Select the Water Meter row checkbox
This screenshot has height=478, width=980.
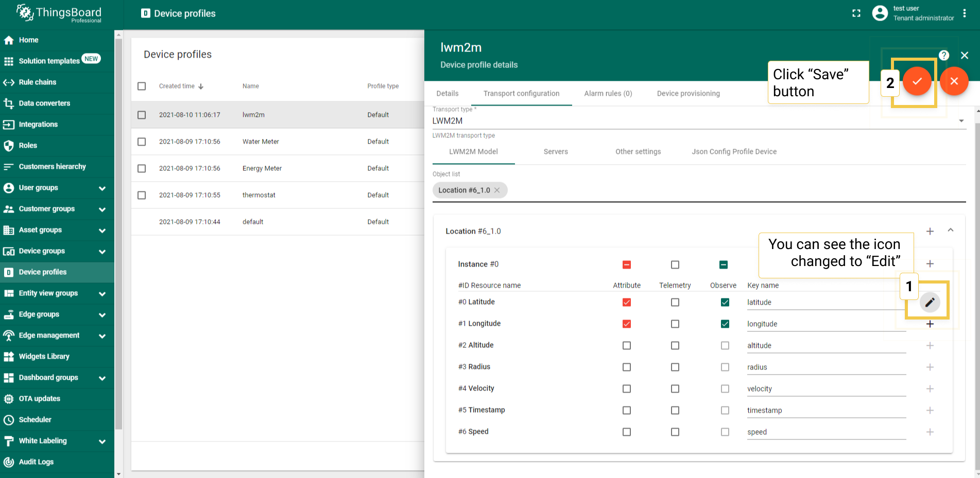pyautogui.click(x=142, y=142)
